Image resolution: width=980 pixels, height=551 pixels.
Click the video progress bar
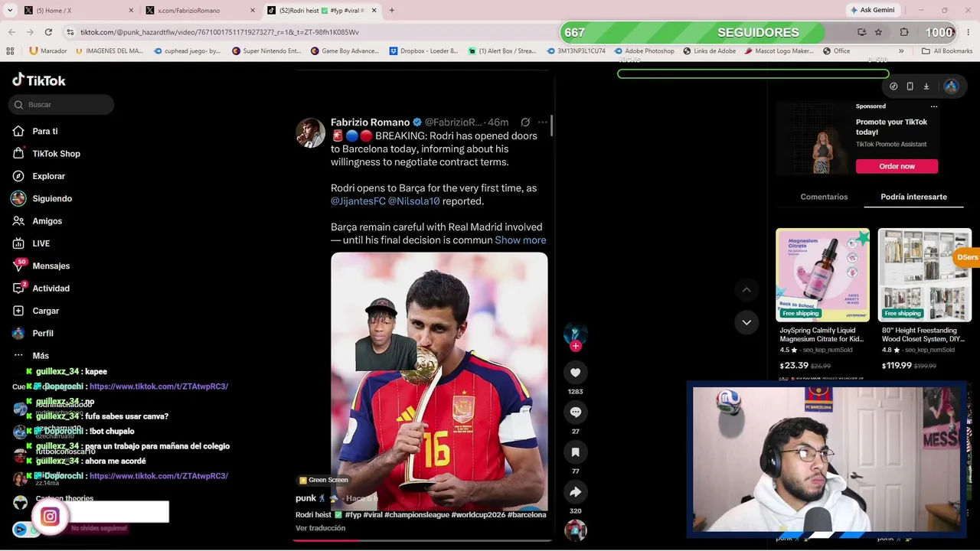click(423, 540)
